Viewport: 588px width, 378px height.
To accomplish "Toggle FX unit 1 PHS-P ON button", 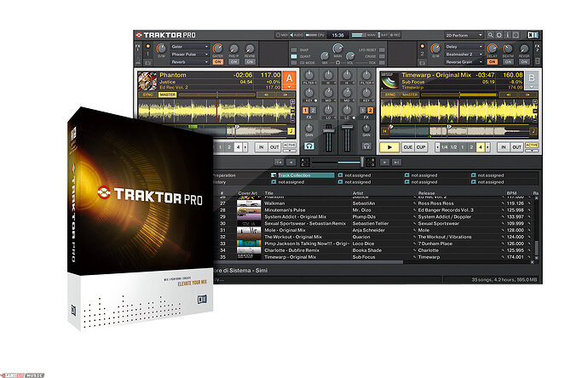I will tap(233, 62).
